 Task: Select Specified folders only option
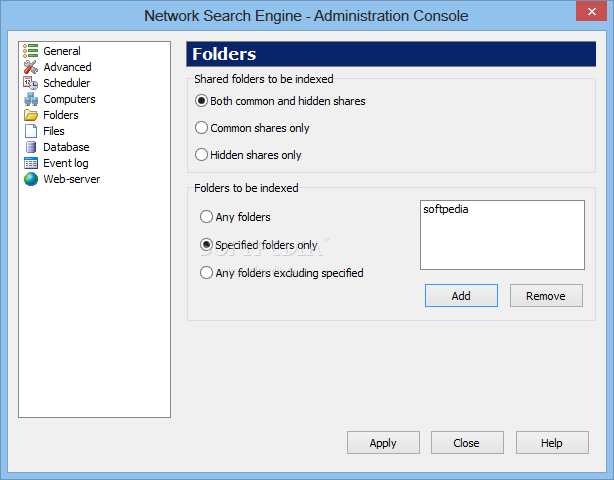coord(258,245)
